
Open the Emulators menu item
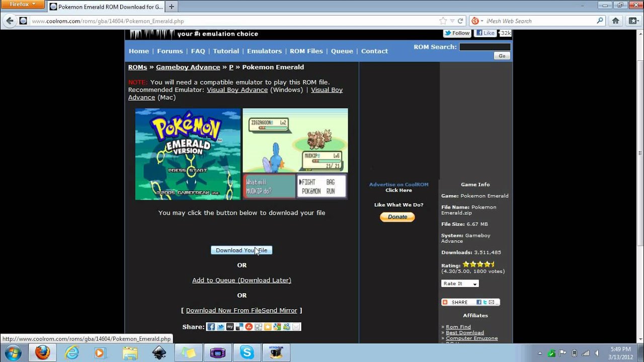264,51
